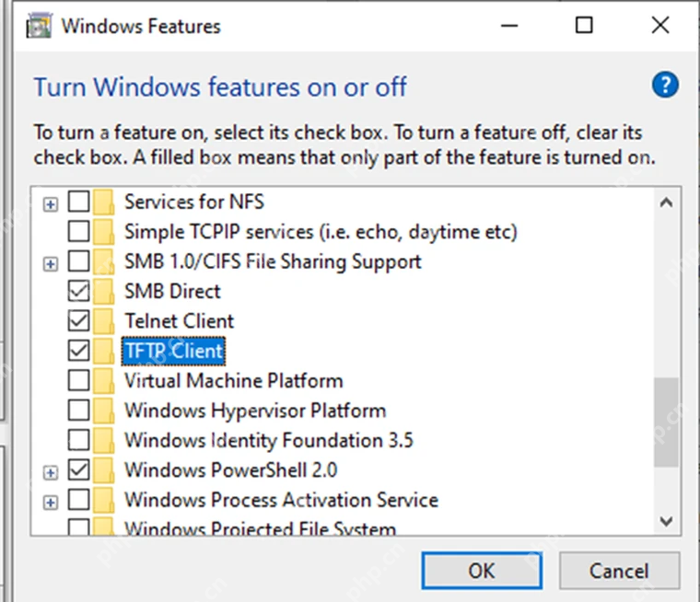Click OK to apply feature changes
Viewport: 700px width, 602px height.
point(482,571)
